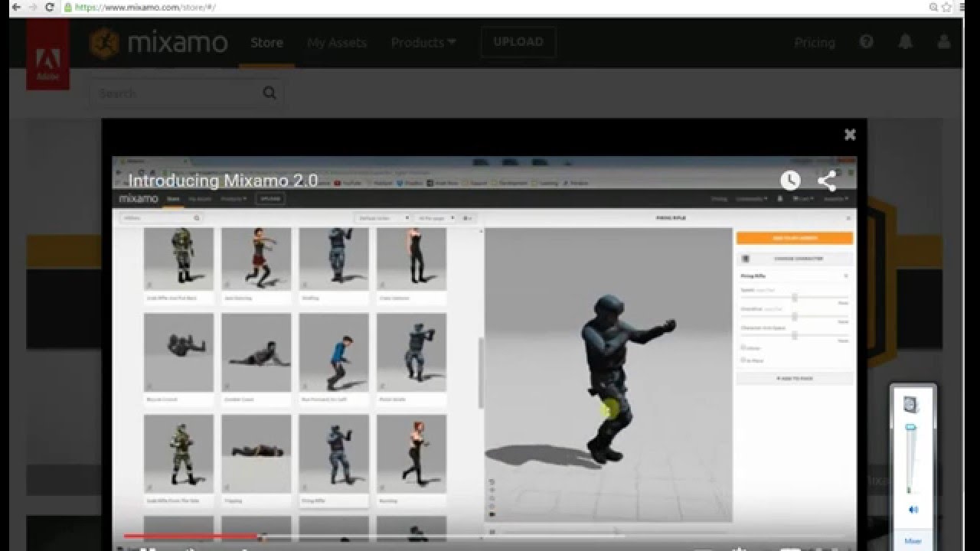Open the help question mark icon
980x551 pixels.
866,42
